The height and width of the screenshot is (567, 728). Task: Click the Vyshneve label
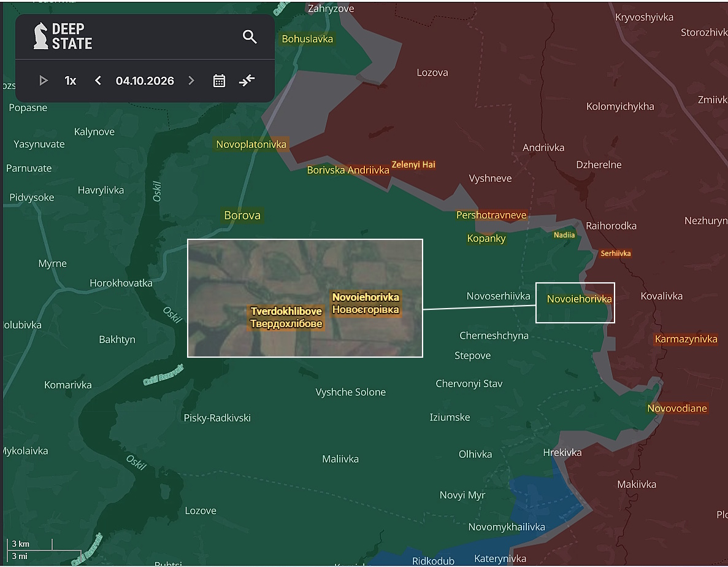(x=490, y=179)
